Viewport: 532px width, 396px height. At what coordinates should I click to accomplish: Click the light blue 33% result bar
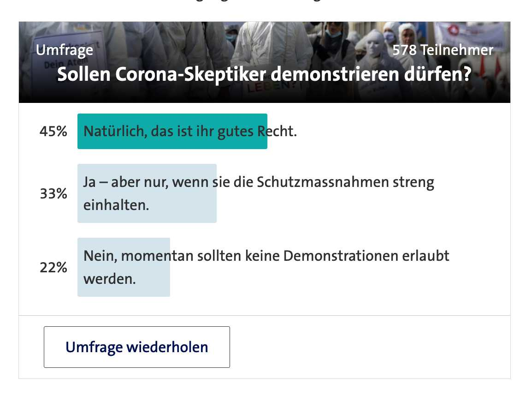(x=147, y=193)
